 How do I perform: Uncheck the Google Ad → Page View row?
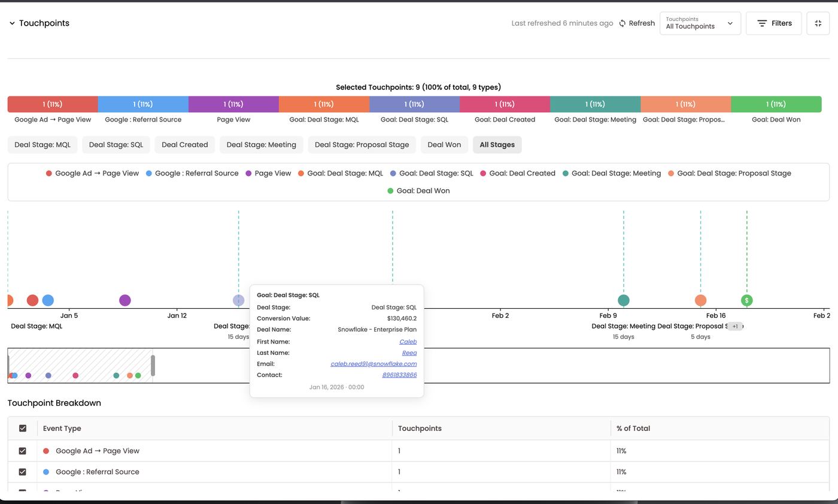coord(23,451)
